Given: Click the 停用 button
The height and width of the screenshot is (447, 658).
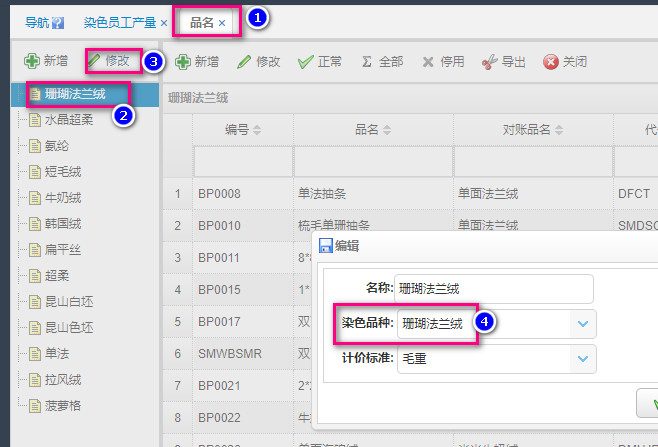Looking at the screenshot, I should point(443,62).
